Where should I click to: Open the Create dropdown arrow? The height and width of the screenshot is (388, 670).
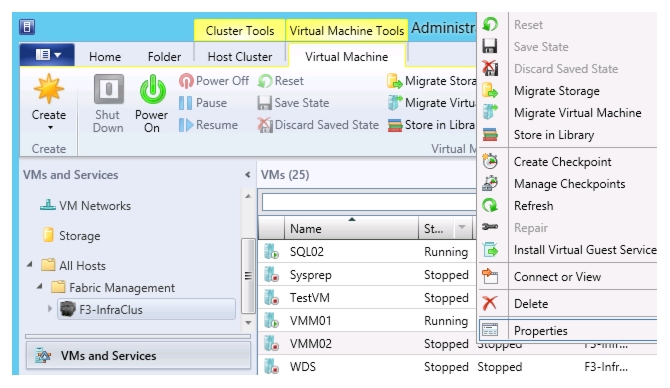pos(50,128)
